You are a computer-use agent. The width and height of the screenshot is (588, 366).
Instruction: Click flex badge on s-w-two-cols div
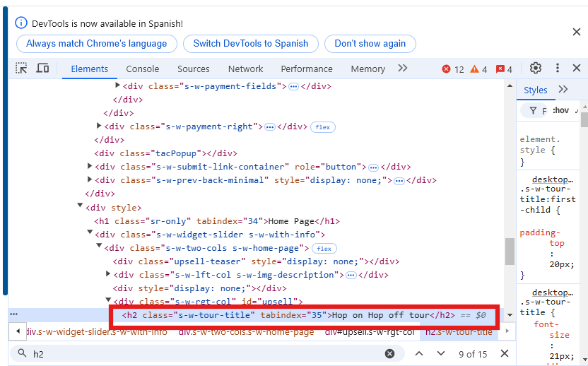(x=324, y=249)
